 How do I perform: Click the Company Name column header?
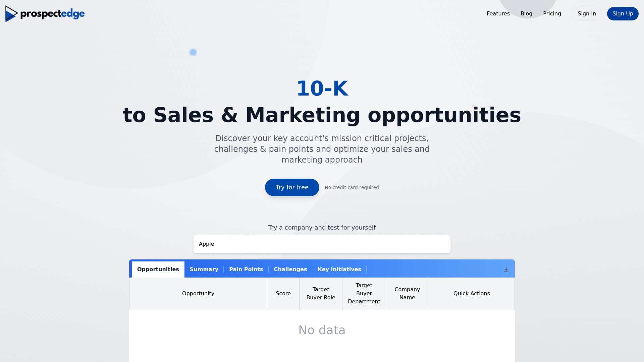(407, 294)
